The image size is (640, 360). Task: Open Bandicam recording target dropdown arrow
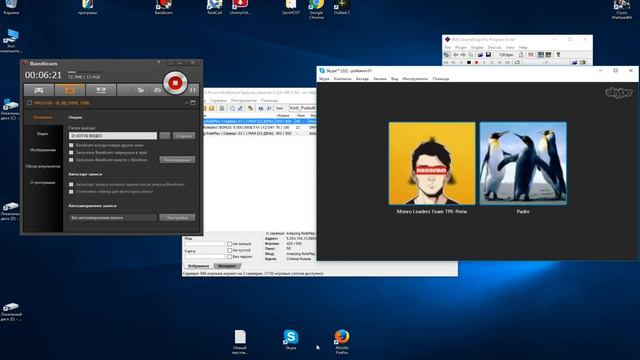point(187,103)
